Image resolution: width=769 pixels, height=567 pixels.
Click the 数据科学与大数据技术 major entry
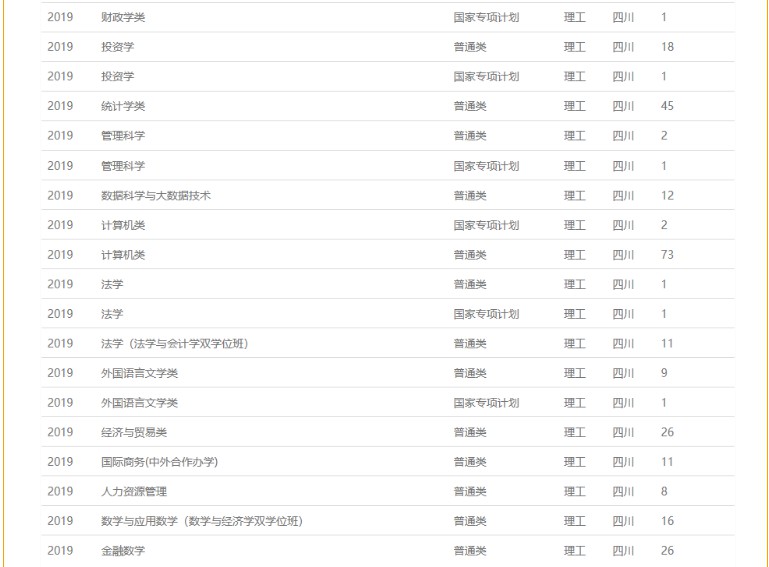coord(156,196)
